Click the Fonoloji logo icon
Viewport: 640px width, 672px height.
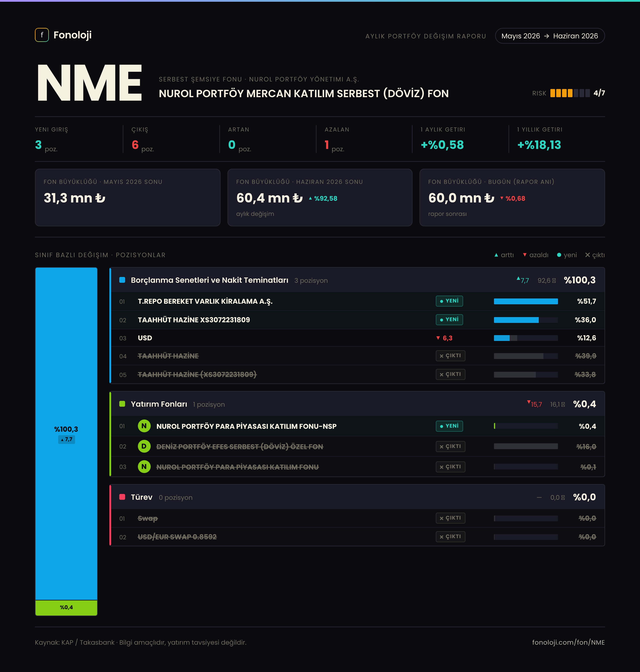click(x=42, y=35)
